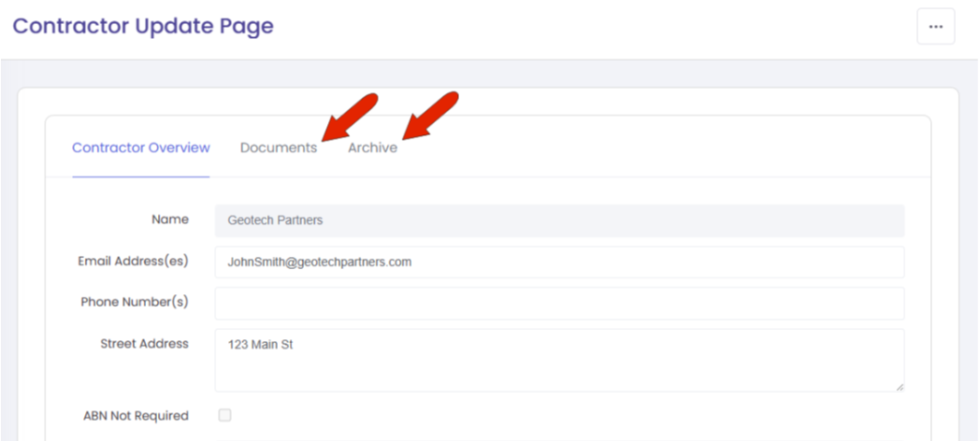980x441 pixels.
Task: Click the empty Phone Number(s) field
Action: [x=560, y=303]
